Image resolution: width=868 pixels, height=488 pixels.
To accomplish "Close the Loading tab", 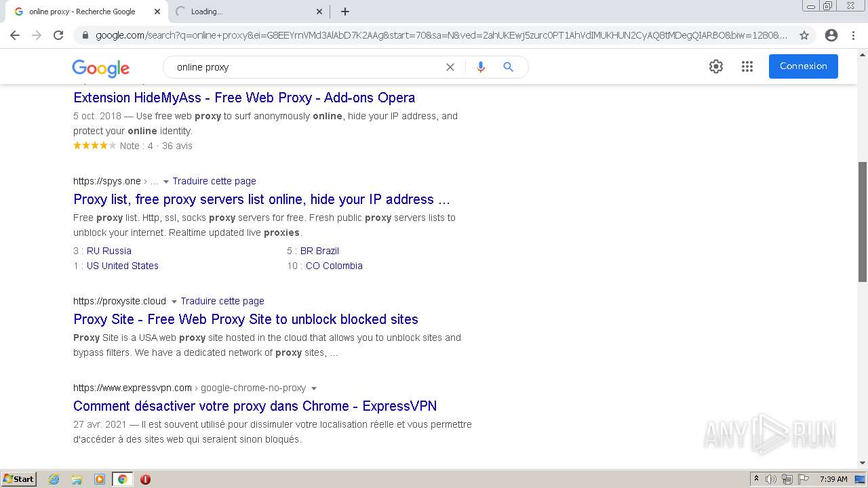I will 319,12.
